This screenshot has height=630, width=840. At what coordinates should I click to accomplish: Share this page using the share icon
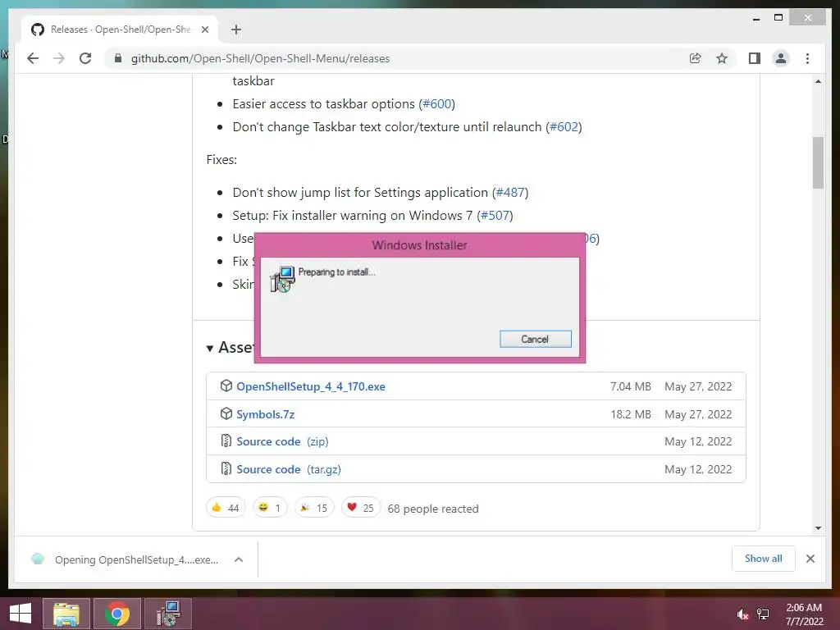tap(696, 58)
